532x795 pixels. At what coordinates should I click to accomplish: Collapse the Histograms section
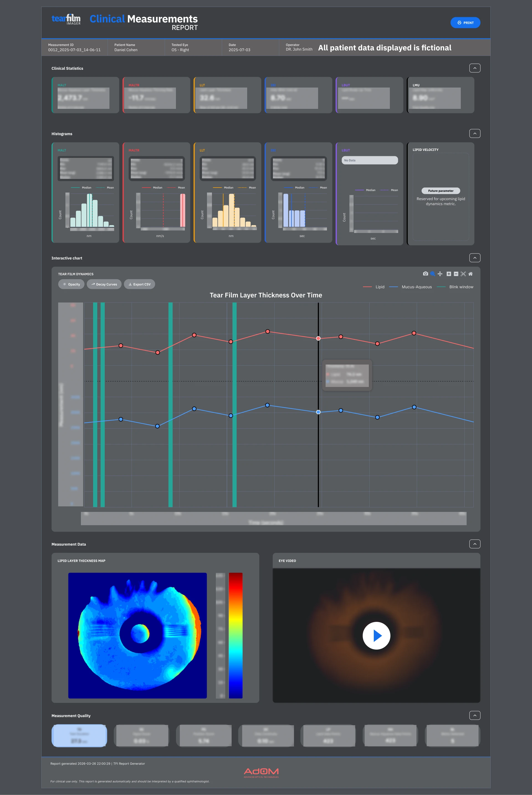(x=475, y=134)
